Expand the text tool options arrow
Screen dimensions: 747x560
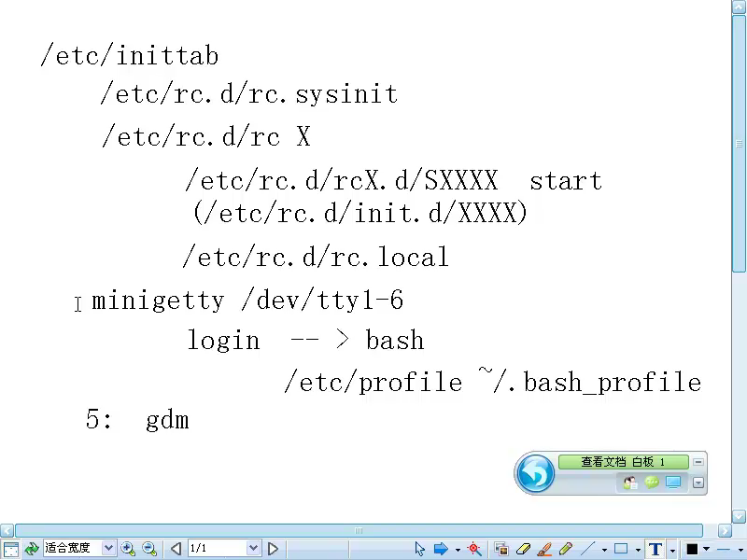672,550
